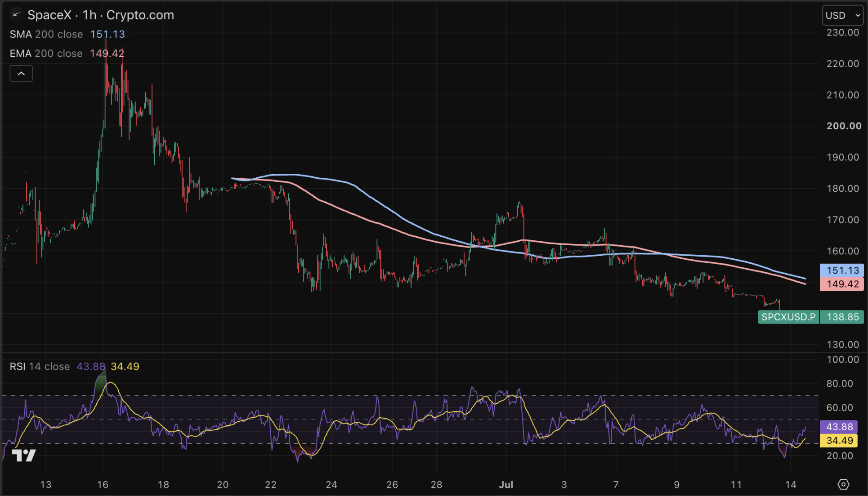Click the 14 date on time axis
This screenshot has height=496, width=868.
pos(791,485)
